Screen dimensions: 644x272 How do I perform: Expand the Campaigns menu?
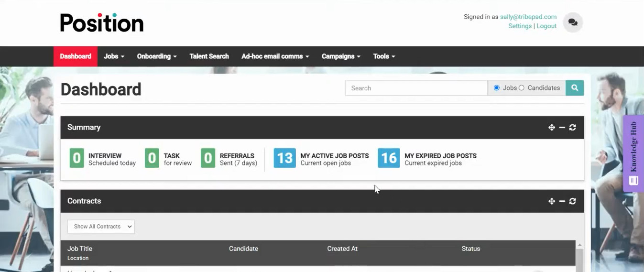coord(341,56)
